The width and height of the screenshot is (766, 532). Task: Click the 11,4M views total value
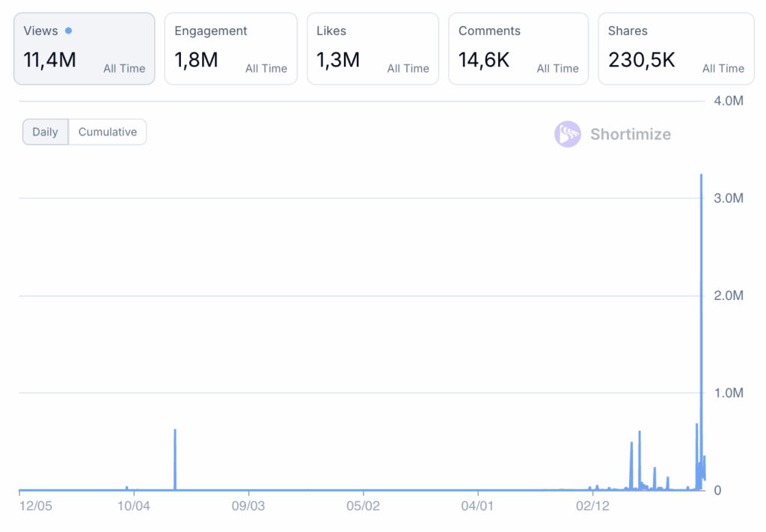50,60
